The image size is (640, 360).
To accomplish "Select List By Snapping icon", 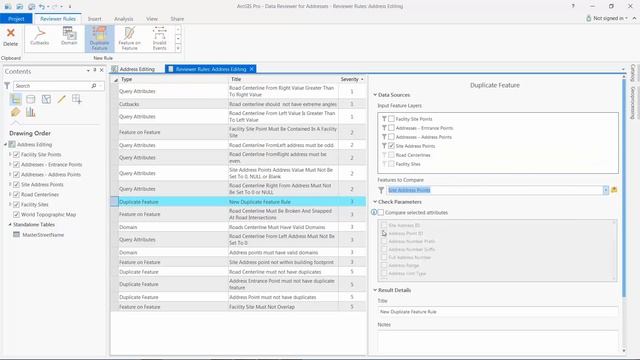I will 77,99.
